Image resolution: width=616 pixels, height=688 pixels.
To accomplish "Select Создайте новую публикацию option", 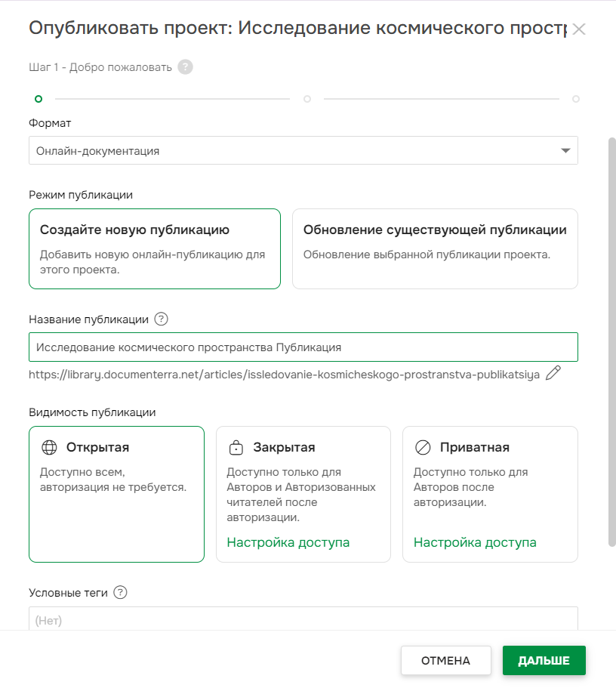I will (x=155, y=249).
